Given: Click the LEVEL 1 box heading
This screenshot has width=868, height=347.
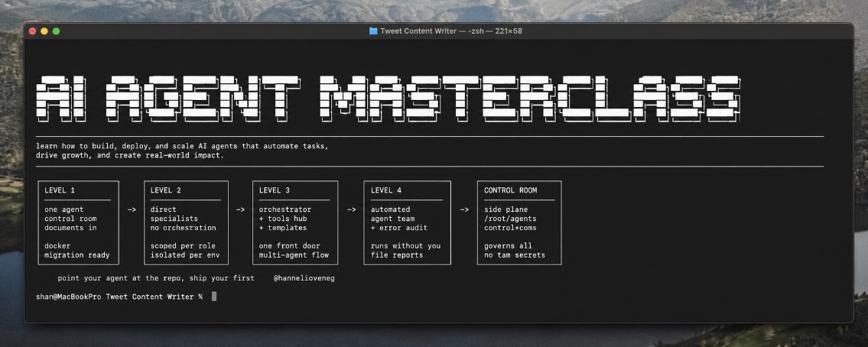Looking at the screenshot, I should tap(60, 190).
